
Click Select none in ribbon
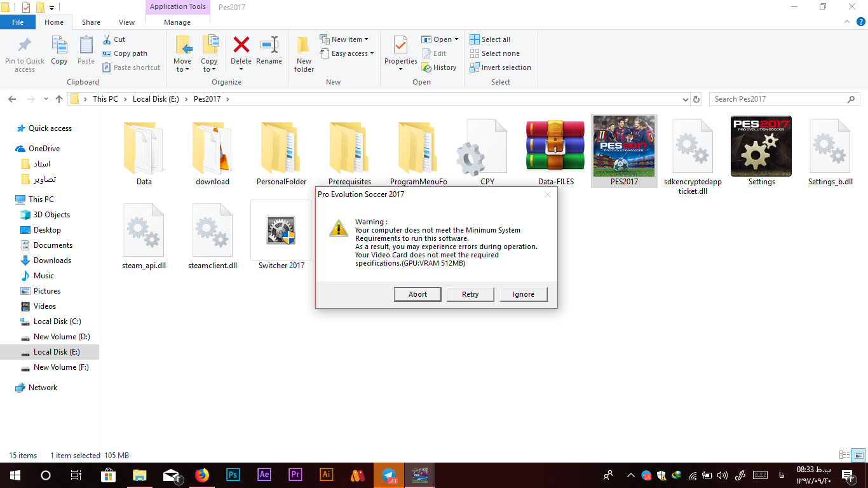[x=494, y=53]
